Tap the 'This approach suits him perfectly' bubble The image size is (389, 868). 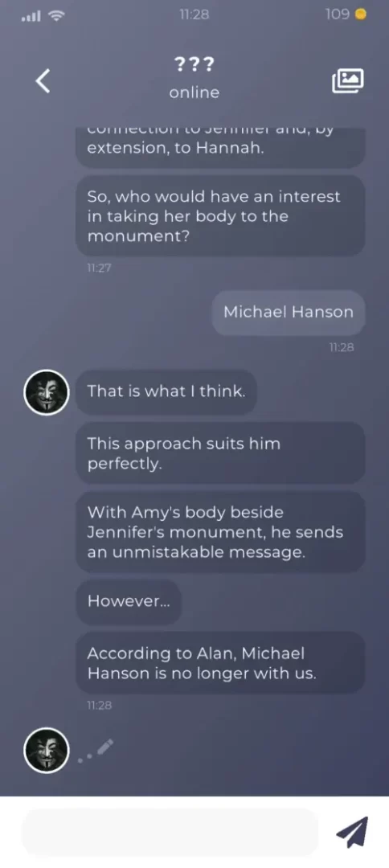coord(220,452)
